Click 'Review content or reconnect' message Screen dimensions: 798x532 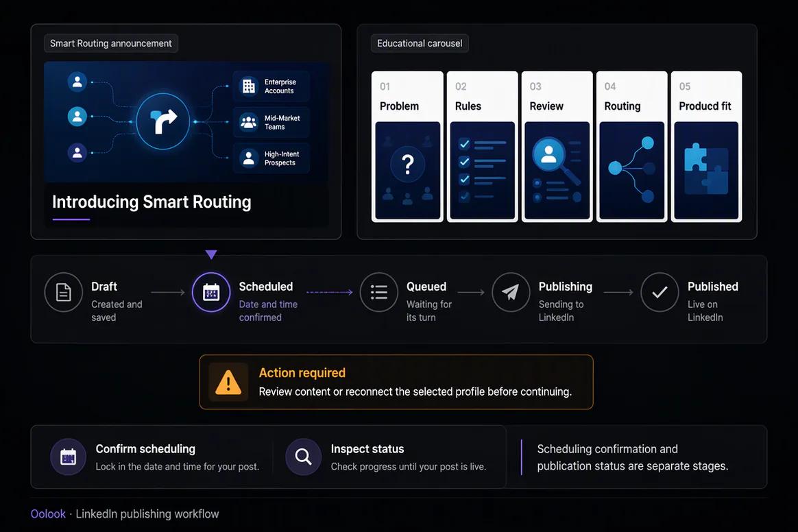tap(415, 391)
